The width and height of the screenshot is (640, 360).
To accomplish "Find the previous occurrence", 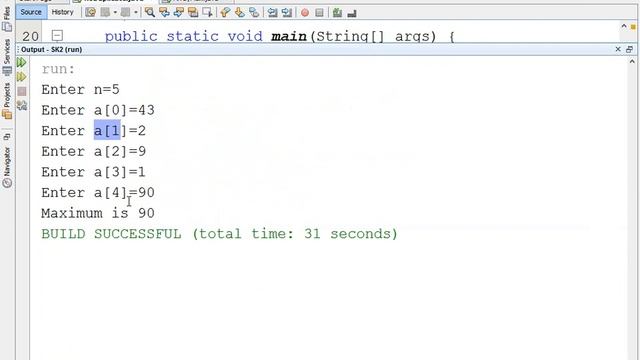I will tap(164, 13).
